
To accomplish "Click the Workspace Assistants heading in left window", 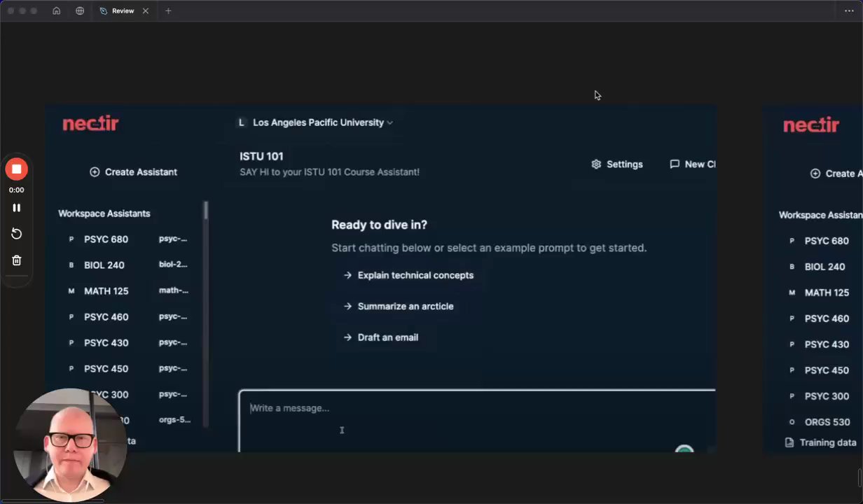I will click(104, 213).
